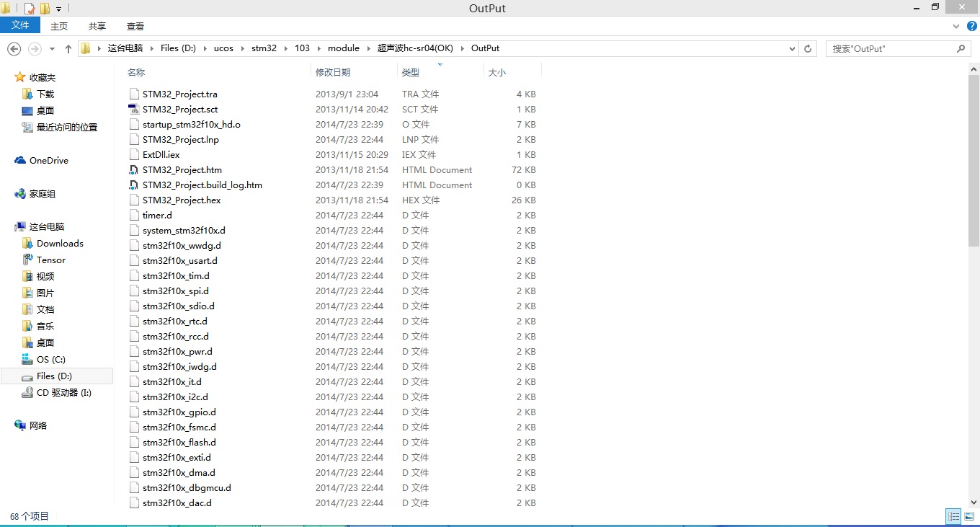This screenshot has height=527, width=980.
Task: Open the Customize Quick Access Toolbar dropdown
Action: coord(58,9)
